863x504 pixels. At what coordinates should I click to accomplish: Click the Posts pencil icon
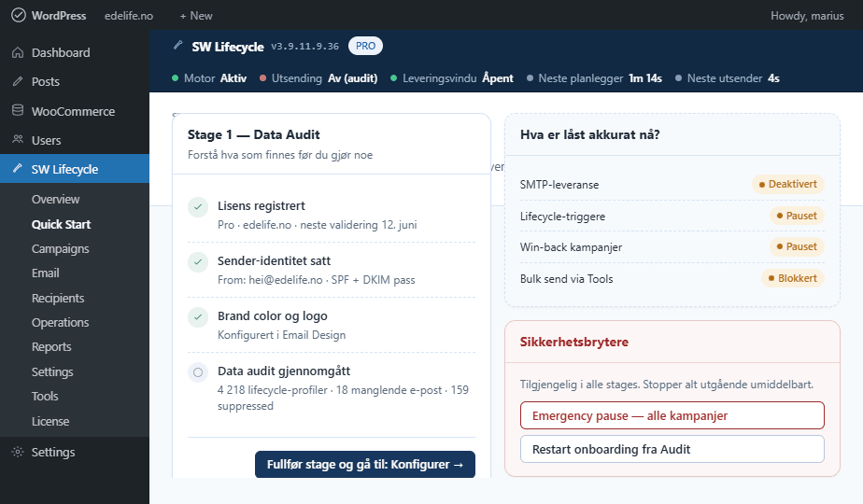point(18,81)
